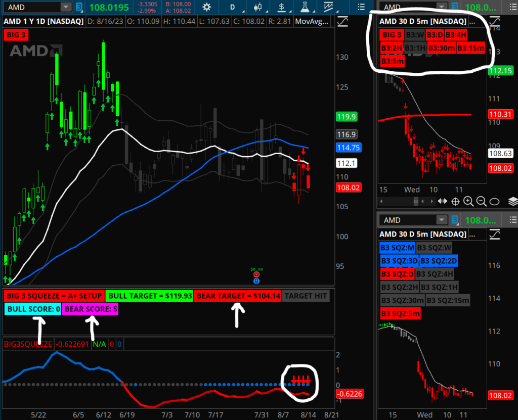Click ellipsis after lower right AMD 30 D 5m title

[472, 235]
